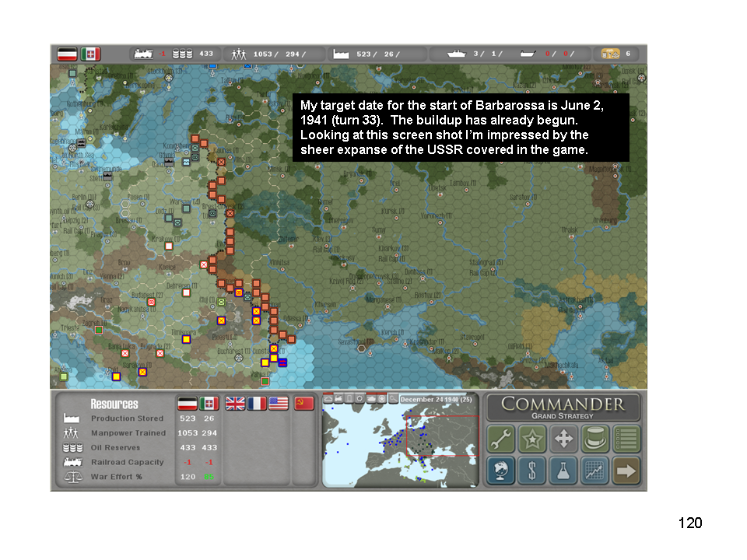Open the dollar sign purchase screen

(x=533, y=470)
